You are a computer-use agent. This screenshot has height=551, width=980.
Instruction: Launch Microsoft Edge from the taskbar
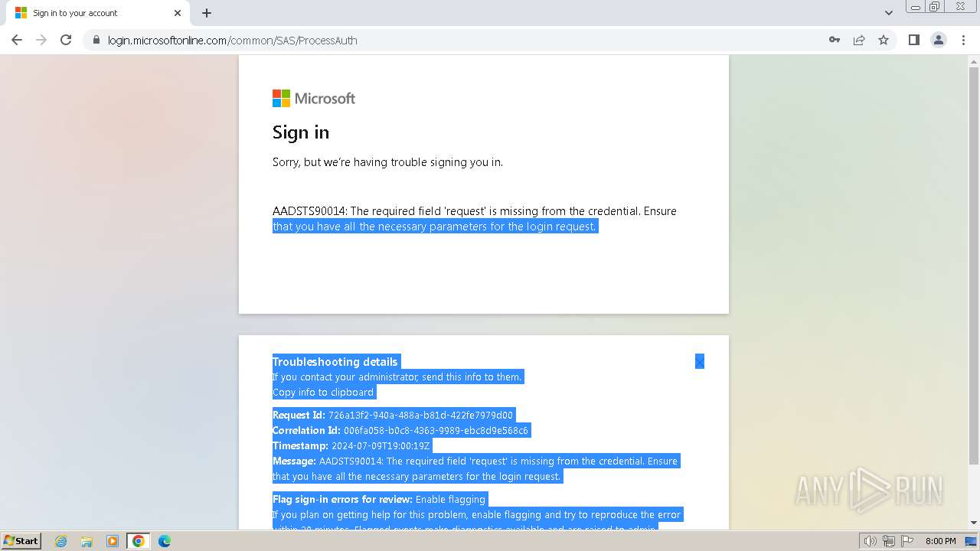(x=164, y=541)
